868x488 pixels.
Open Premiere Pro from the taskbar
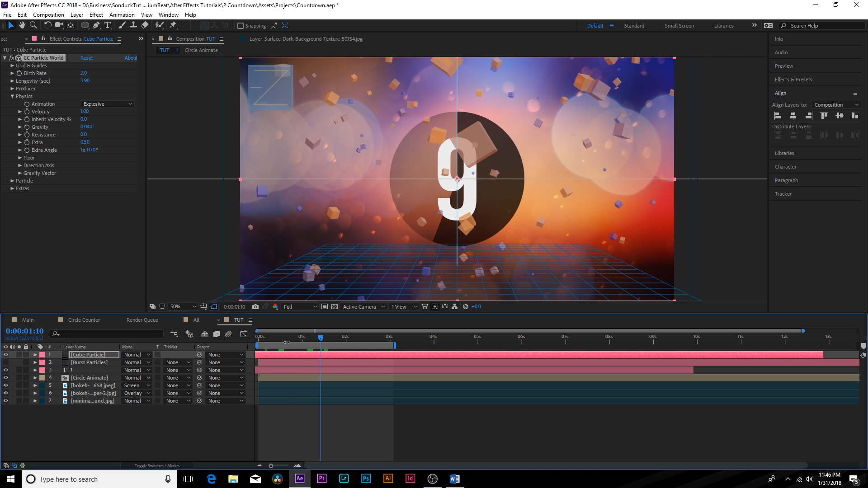(x=321, y=479)
